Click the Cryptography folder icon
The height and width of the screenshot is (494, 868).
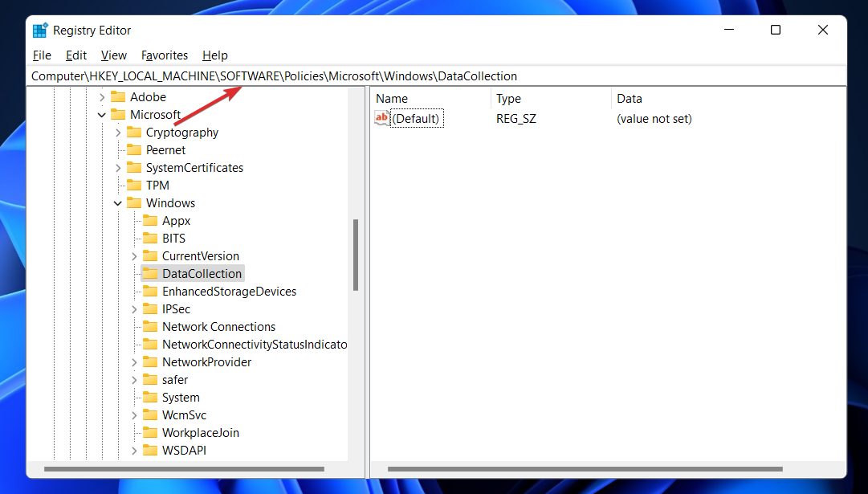[134, 133]
